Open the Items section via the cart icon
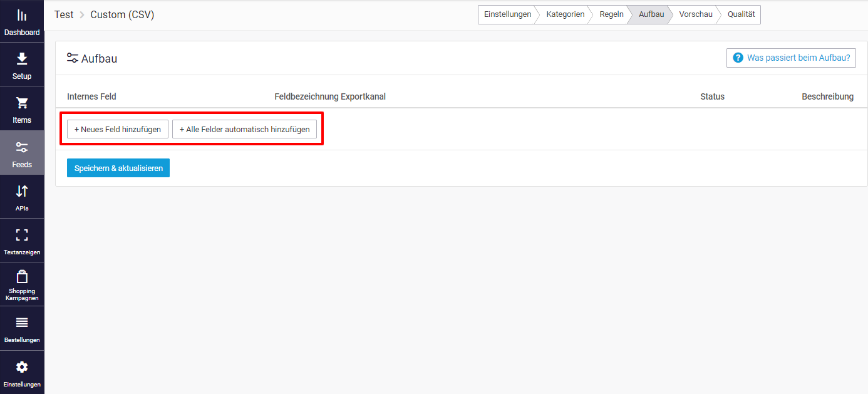This screenshot has width=868, height=394. 22,106
